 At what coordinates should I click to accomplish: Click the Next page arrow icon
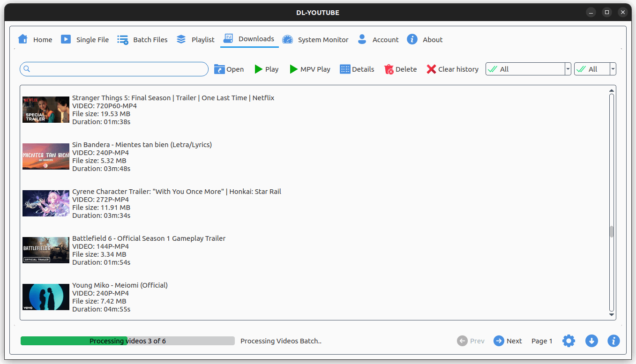pyautogui.click(x=499, y=341)
